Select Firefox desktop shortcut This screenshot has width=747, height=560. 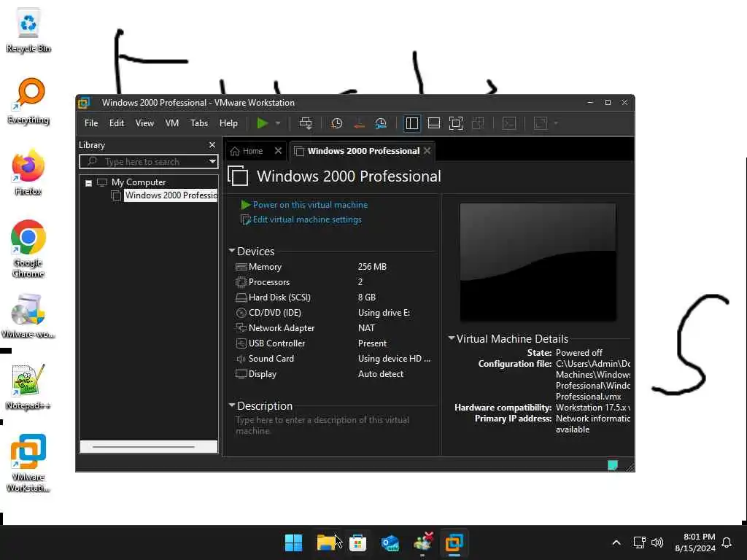point(28,172)
